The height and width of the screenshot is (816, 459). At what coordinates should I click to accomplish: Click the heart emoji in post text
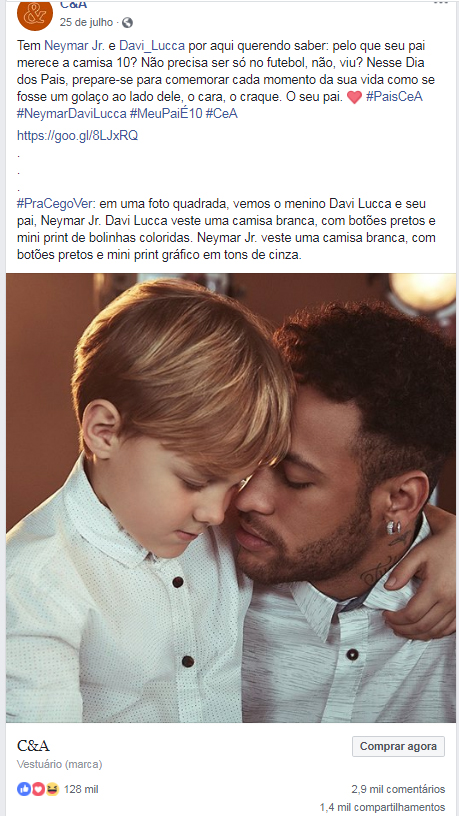coord(354,97)
